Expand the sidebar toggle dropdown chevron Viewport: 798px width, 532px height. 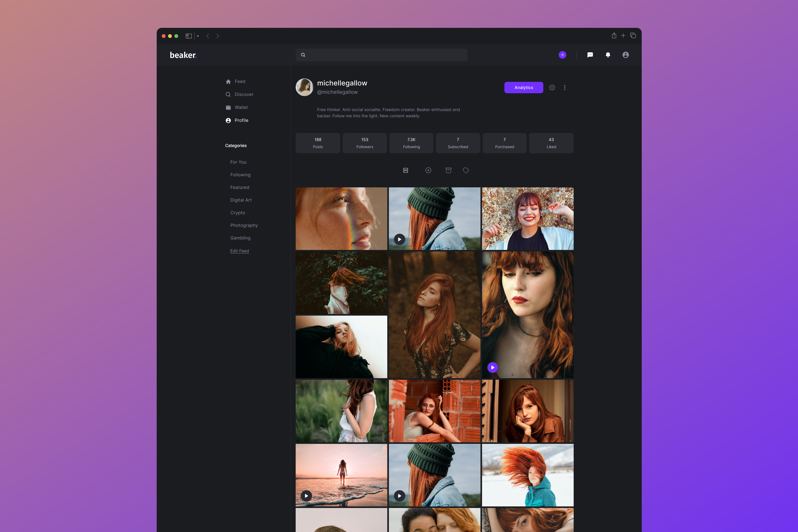pos(198,36)
